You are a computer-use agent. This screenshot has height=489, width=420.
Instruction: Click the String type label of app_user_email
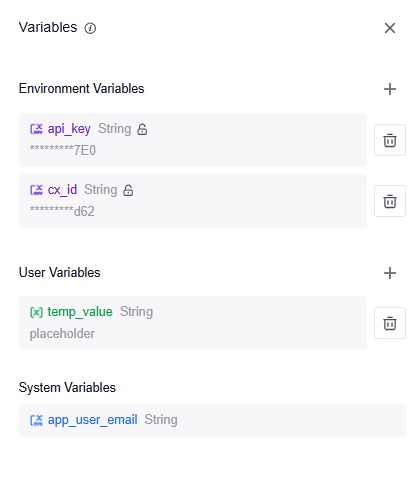[161, 420]
